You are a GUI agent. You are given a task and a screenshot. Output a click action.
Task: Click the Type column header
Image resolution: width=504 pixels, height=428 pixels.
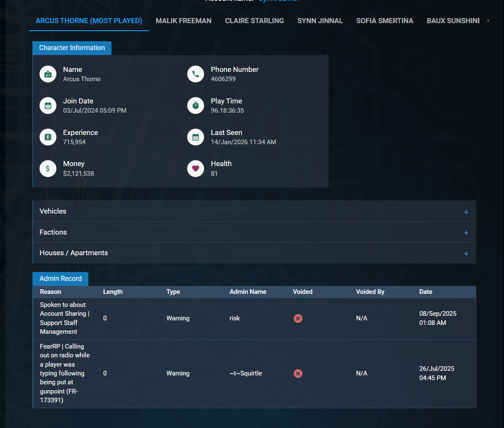[173, 292]
